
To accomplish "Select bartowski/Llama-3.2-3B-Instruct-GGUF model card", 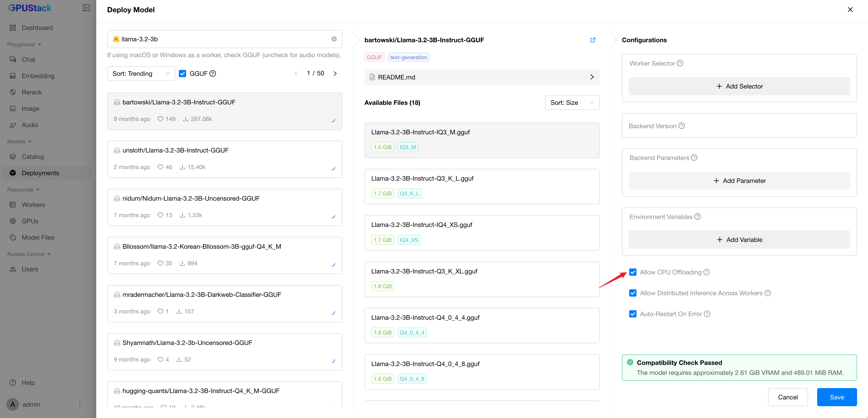I will coord(224,111).
